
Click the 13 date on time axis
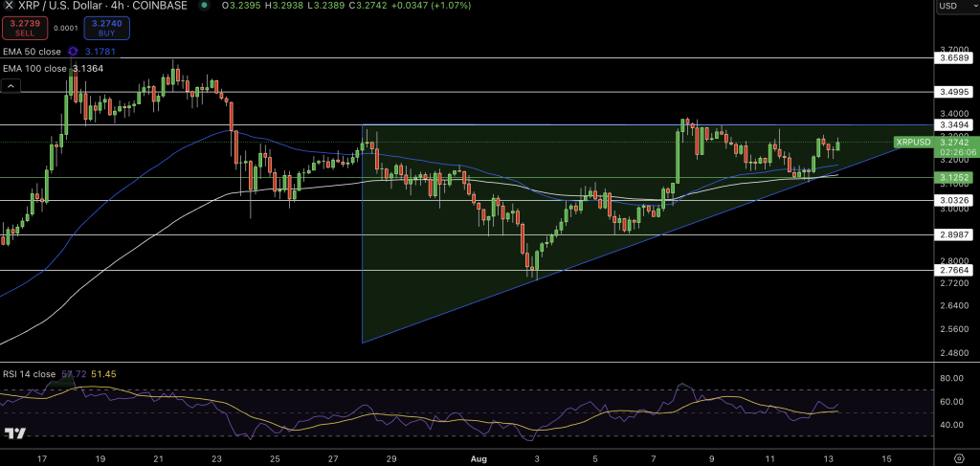(828, 458)
